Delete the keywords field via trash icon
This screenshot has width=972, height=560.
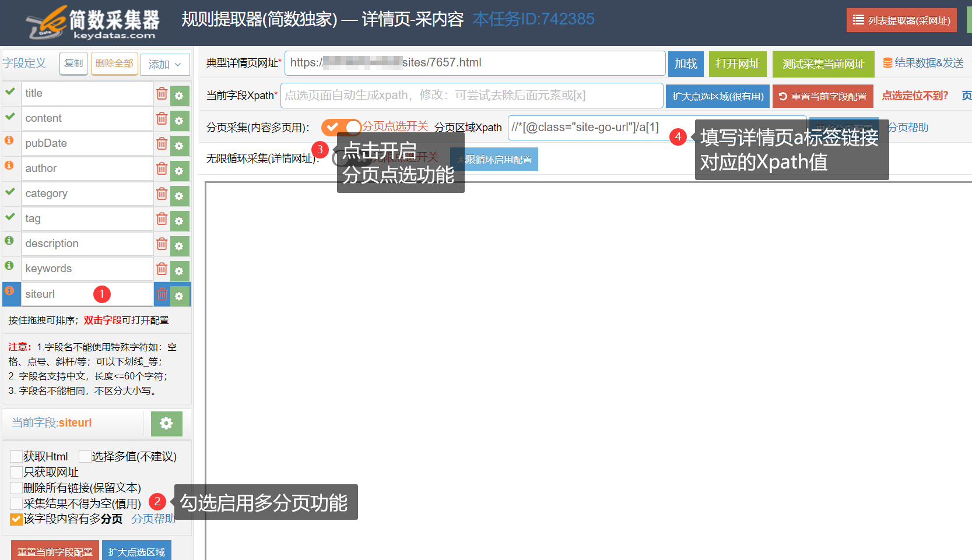[162, 269]
